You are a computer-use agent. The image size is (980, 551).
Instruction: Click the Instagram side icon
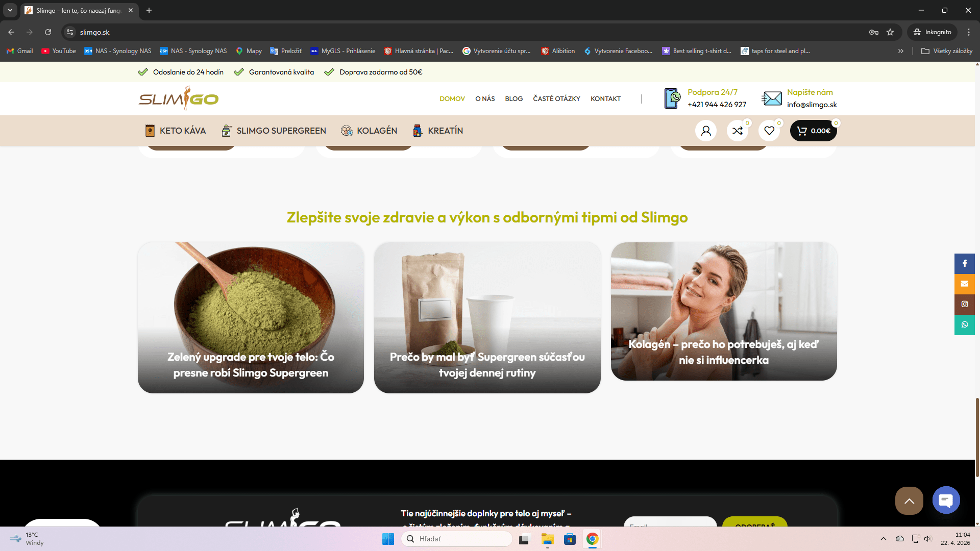[x=964, y=304]
